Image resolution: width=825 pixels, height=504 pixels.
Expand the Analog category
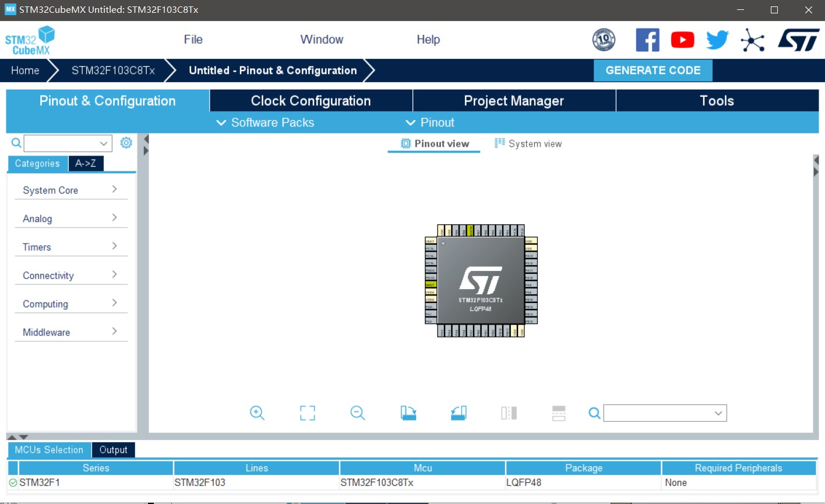click(x=70, y=218)
